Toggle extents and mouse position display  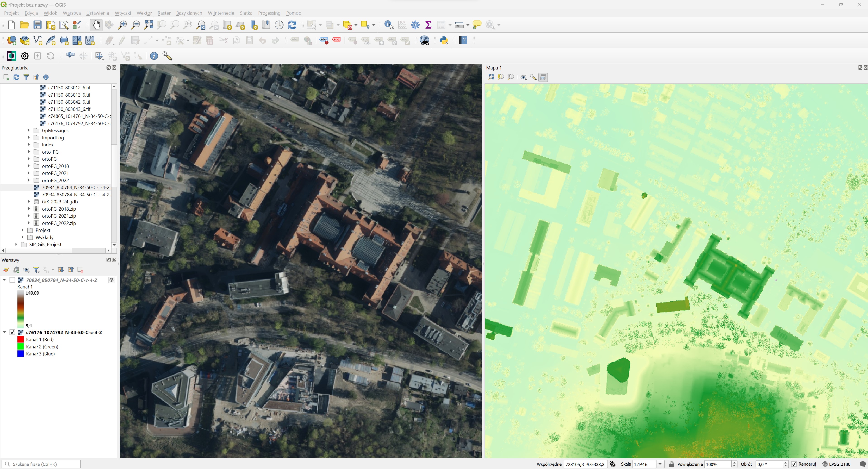coord(612,464)
